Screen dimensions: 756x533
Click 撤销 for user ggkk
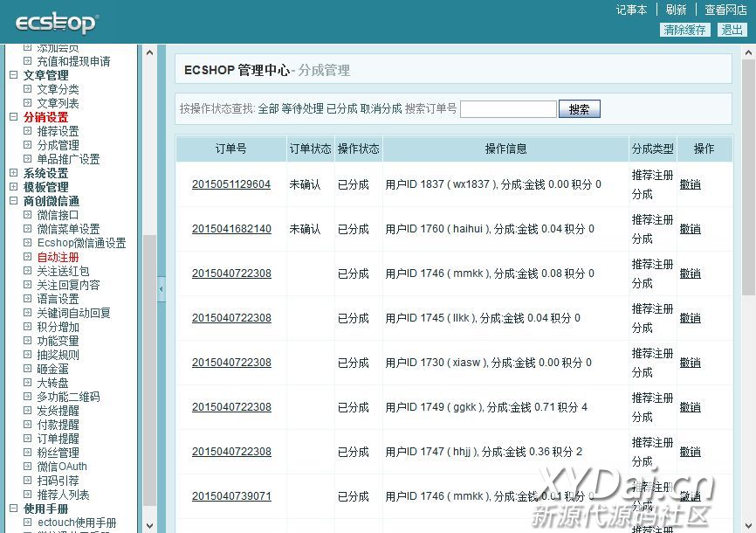[690, 407]
